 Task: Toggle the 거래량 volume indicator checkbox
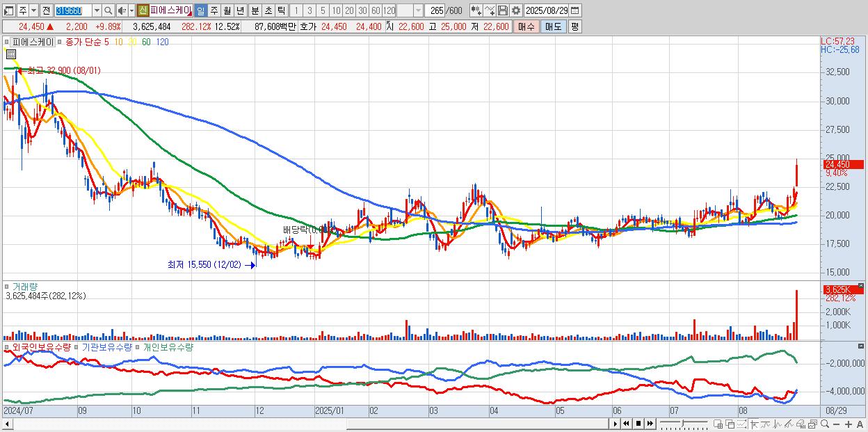(x=8, y=286)
